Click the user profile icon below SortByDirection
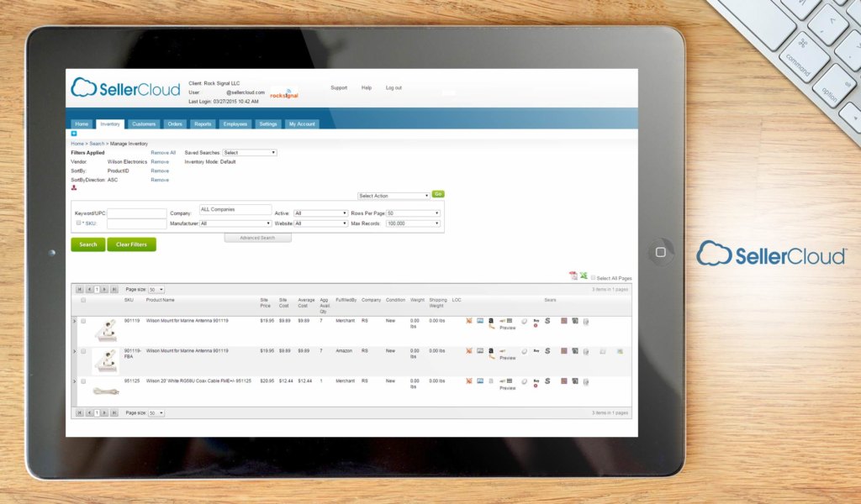This screenshot has height=504, width=861. (77, 188)
